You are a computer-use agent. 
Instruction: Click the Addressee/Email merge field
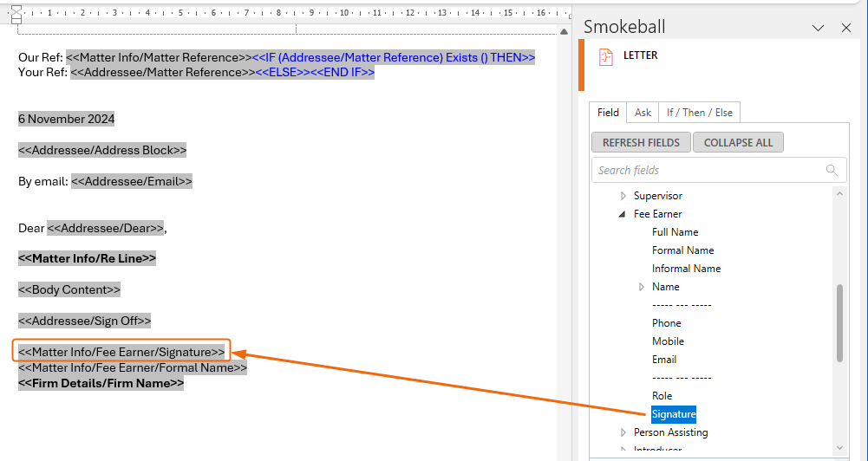pyautogui.click(x=132, y=181)
